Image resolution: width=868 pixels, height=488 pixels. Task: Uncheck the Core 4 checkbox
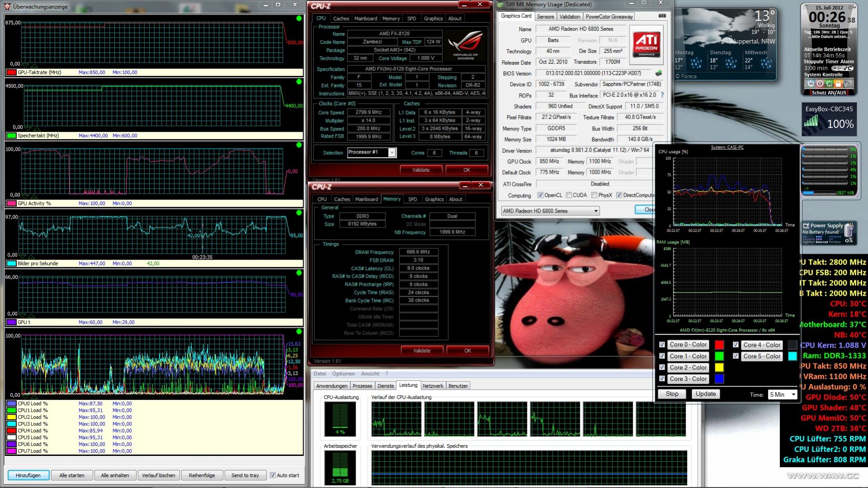(x=736, y=345)
